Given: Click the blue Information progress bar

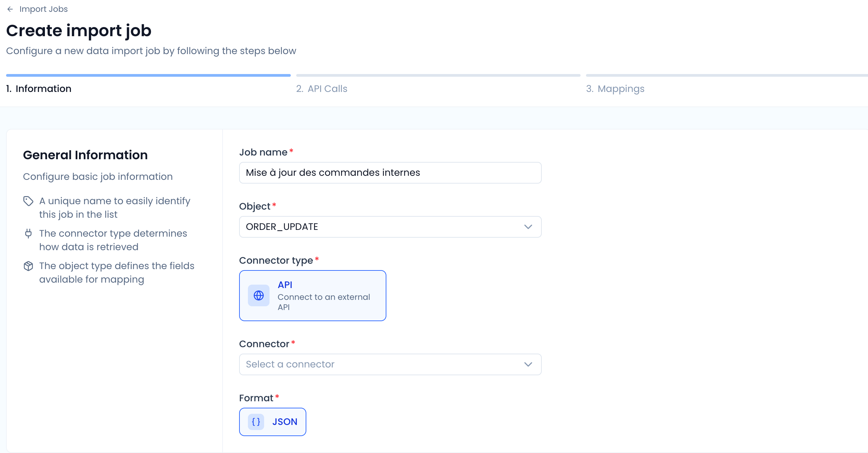Looking at the screenshot, I should pos(148,75).
